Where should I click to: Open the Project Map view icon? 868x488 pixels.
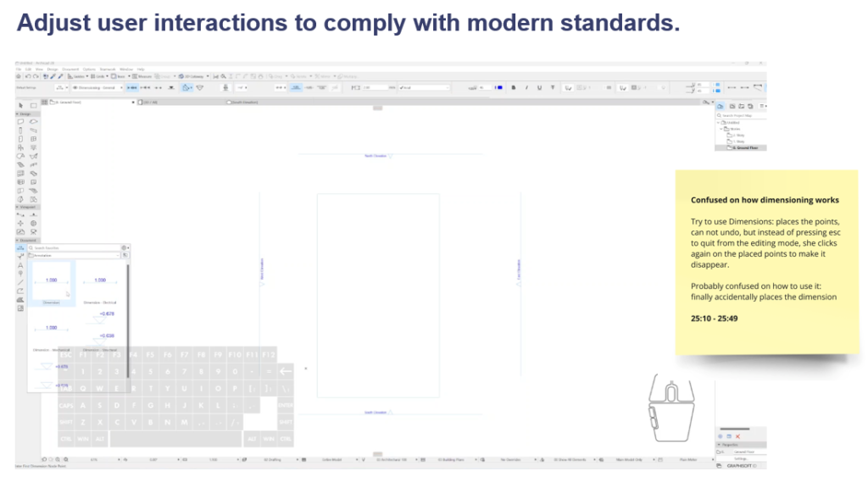[x=721, y=106]
